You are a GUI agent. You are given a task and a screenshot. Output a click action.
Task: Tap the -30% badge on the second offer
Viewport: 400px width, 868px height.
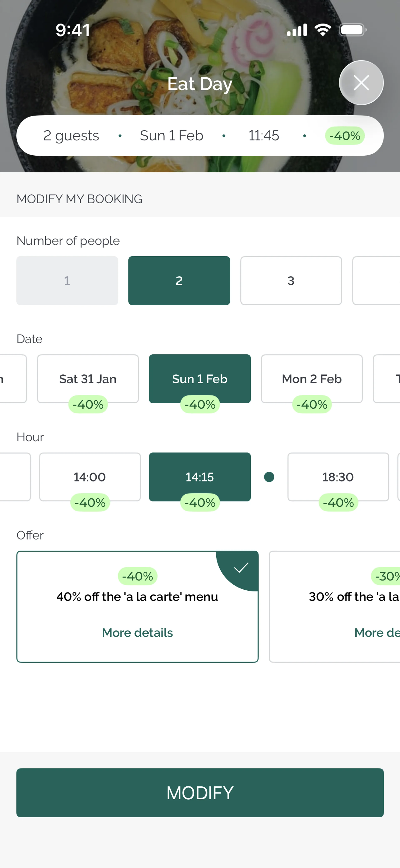(x=386, y=576)
